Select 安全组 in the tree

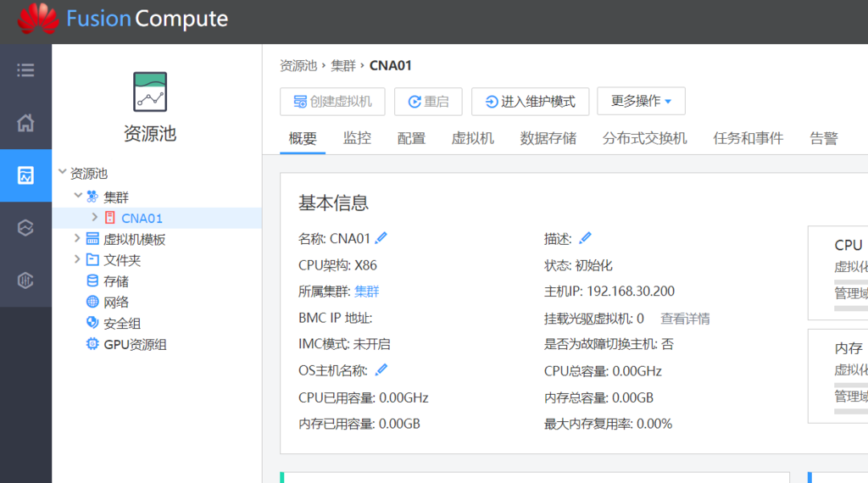point(122,324)
